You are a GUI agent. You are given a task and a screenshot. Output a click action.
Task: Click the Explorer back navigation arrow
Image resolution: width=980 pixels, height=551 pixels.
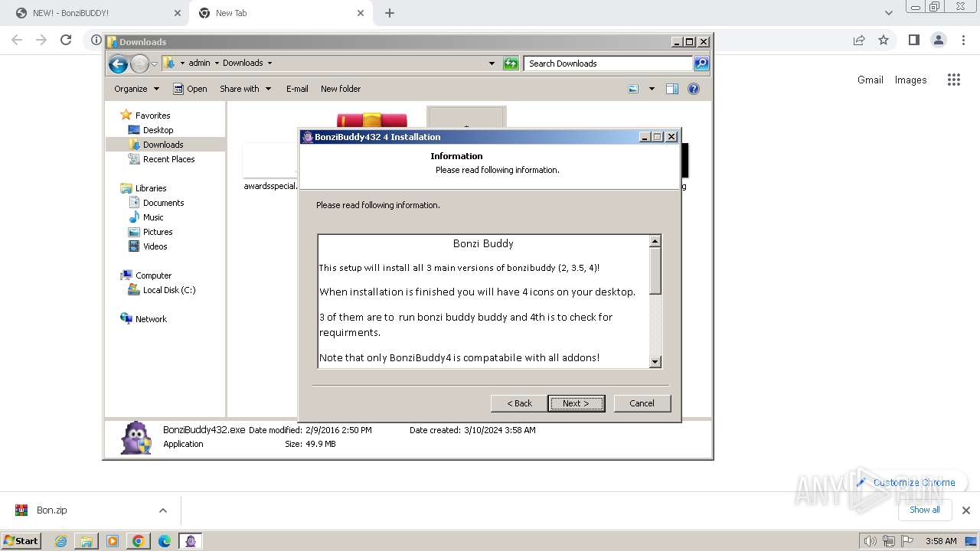(x=118, y=64)
